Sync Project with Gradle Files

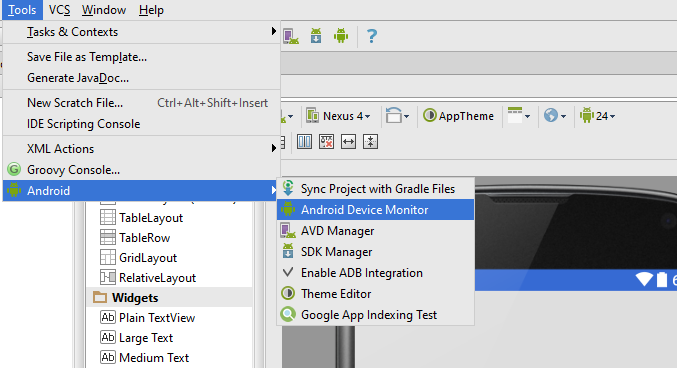coord(376,189)
